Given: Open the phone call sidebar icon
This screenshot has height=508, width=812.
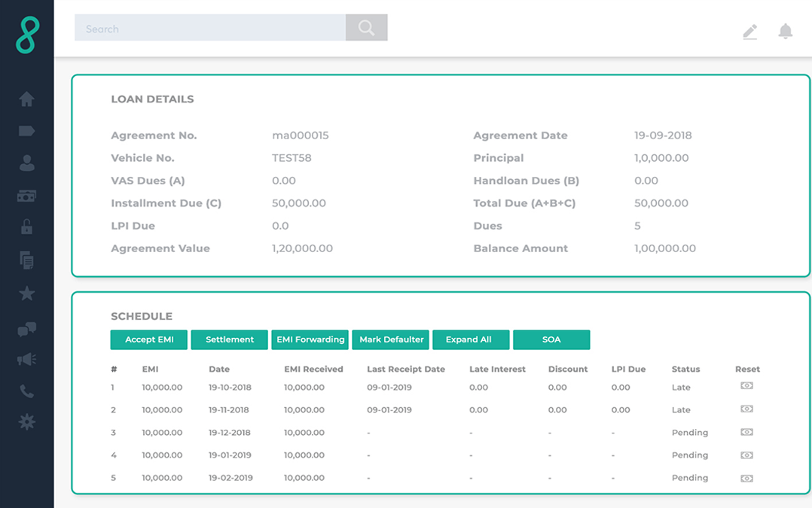Looking at the screenshot, I should coord(26,391).
